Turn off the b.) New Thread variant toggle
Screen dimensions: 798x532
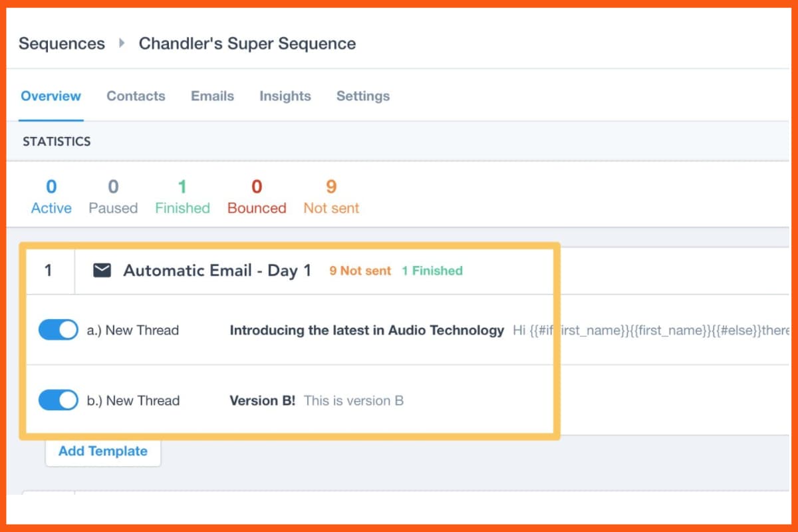(59, 400)
